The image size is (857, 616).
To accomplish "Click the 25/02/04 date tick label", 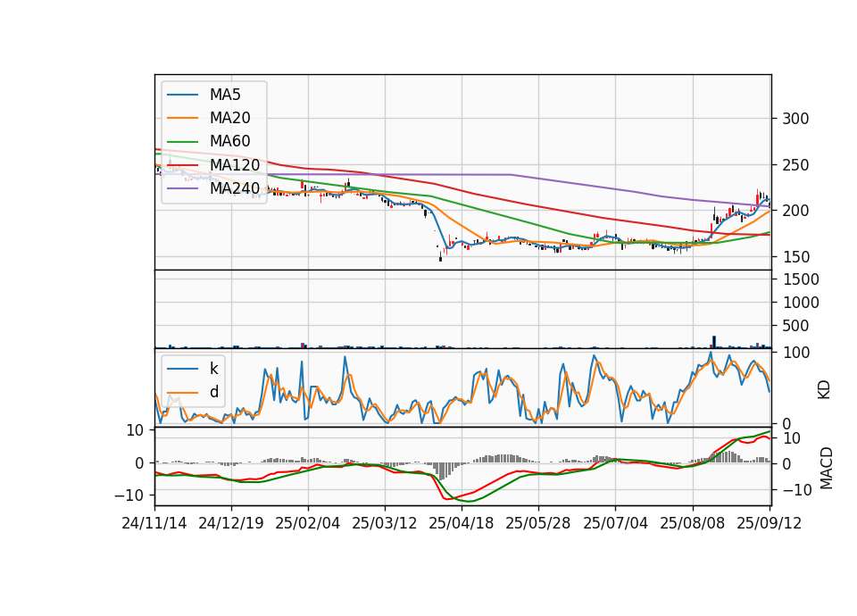I will click(x=308, y=523).
